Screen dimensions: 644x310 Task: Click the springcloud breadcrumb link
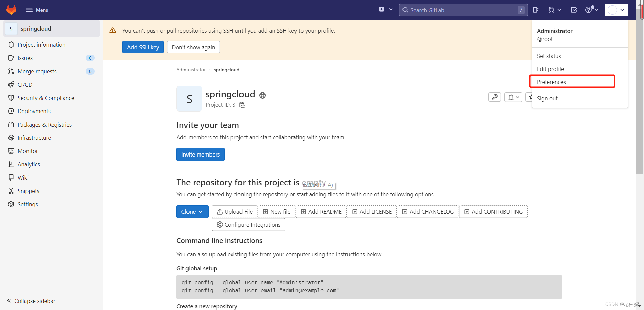point(226,70)
